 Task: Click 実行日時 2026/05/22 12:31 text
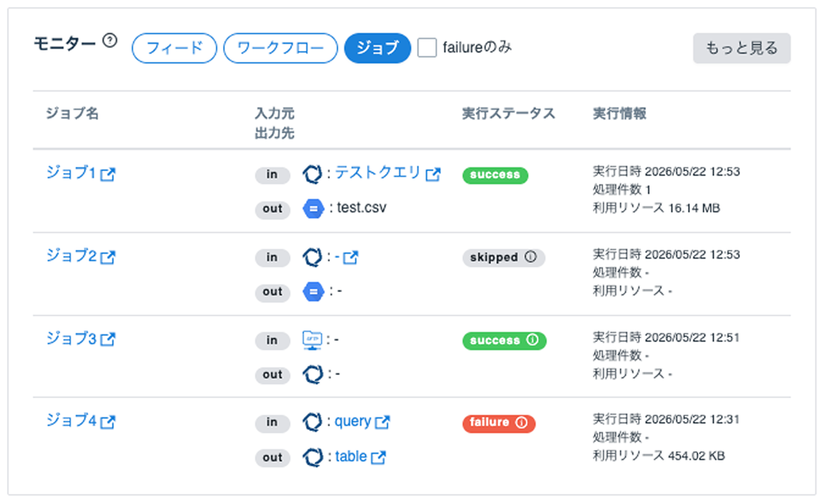[666, 419]
